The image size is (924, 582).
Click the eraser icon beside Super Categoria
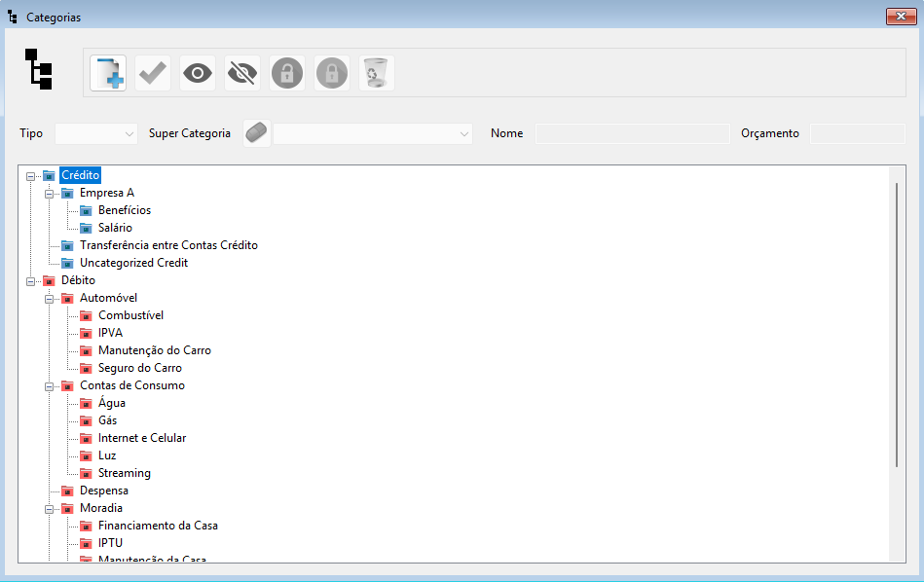pyautogui.click(x=256, y=133)
